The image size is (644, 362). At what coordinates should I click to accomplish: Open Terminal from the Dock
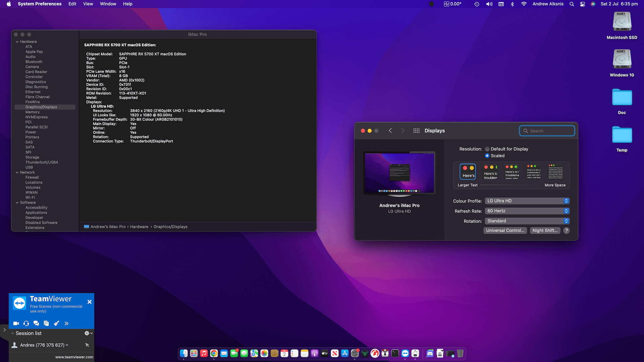(395, 353)
